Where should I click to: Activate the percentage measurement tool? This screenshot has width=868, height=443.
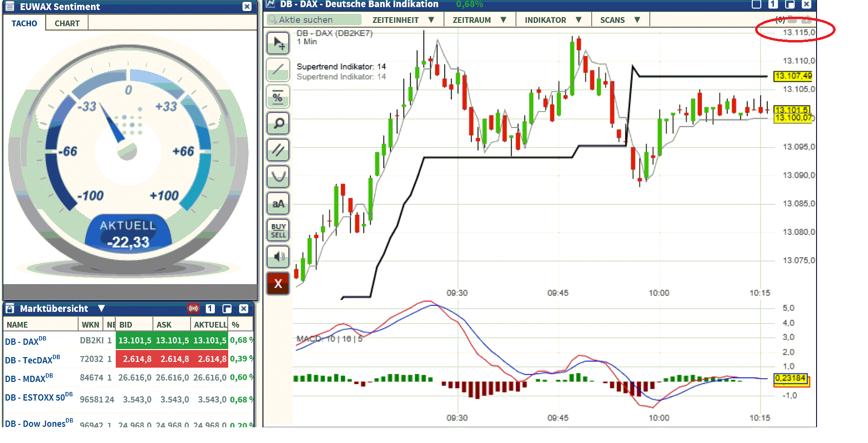(x=278, y=97)
